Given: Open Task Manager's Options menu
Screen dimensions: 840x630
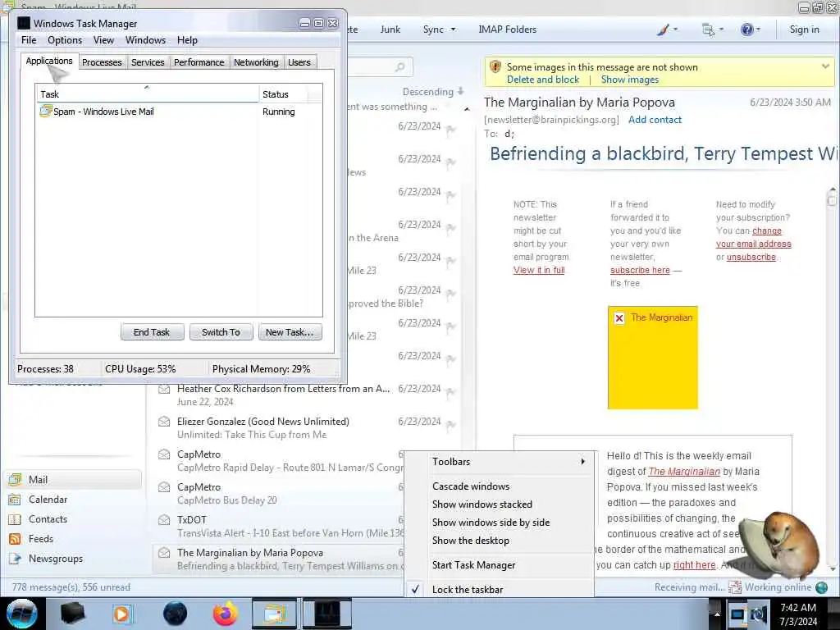Looking at the screenshot, I should point(65,40).
